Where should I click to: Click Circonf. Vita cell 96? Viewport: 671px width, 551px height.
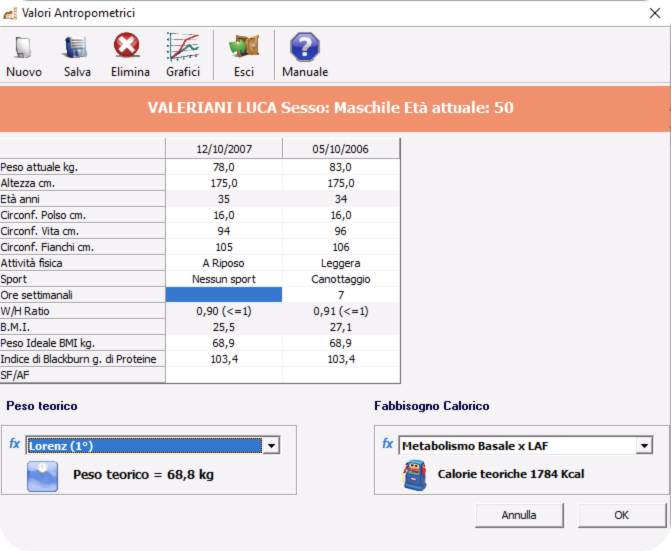point(341,231)
